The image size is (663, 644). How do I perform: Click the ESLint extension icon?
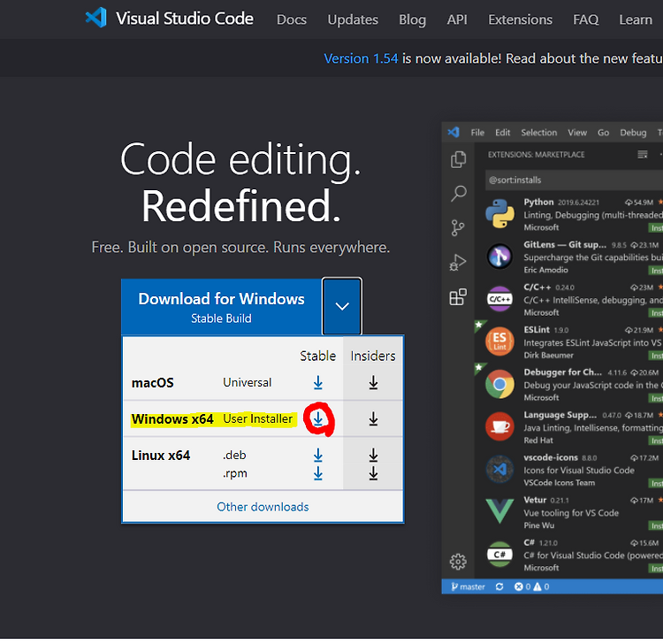pyautogui.click(x=499, y=341)
